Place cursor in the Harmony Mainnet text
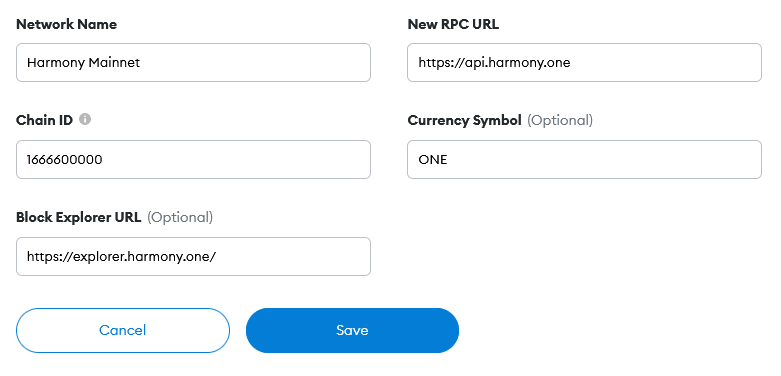The height and width of the screenshot is (376, 781). pos(83,63)
